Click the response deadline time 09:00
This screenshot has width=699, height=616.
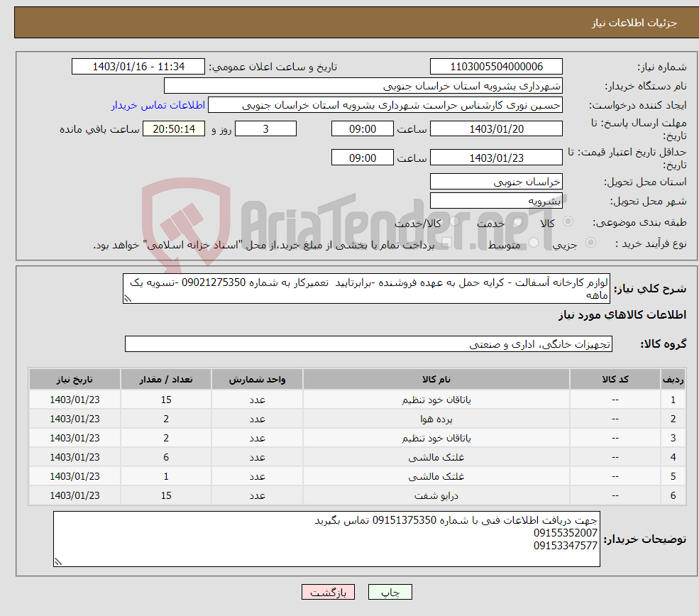pos(363,129)
